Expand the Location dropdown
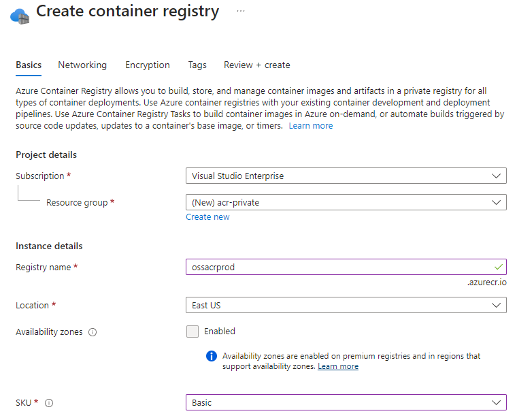Screen dimensions: 517x420 point(346,305)
